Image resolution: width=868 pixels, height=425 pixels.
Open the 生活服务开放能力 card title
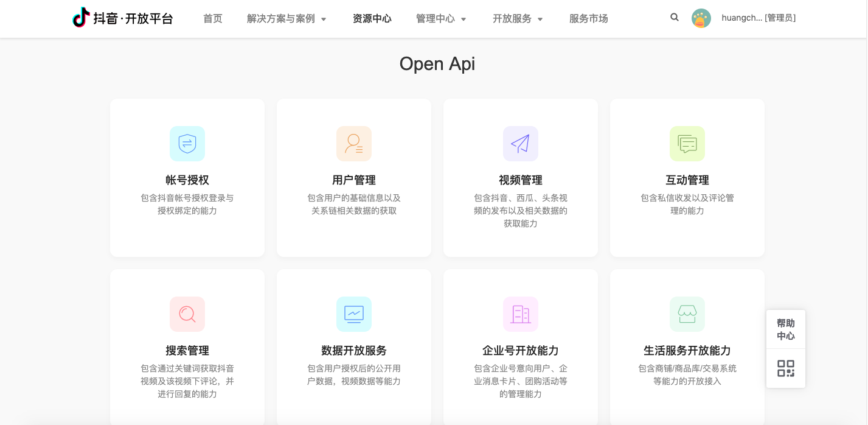687,351
